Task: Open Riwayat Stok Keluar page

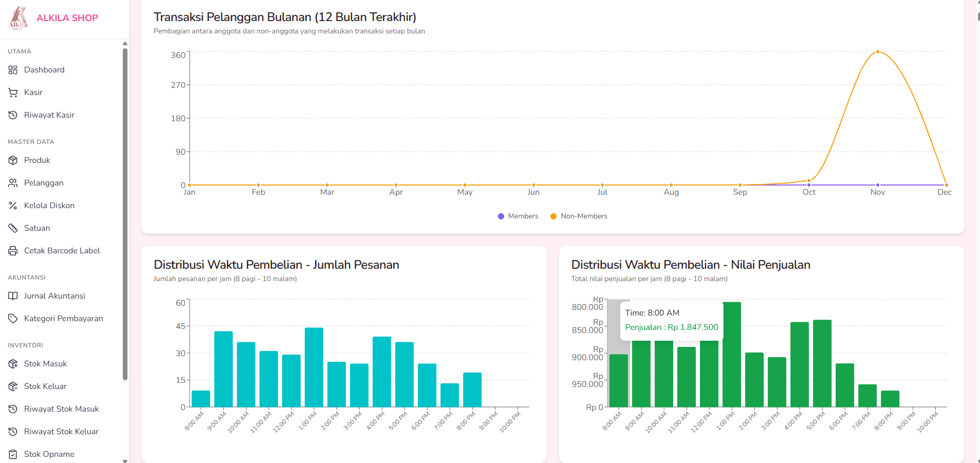Action: pos(61,432)
